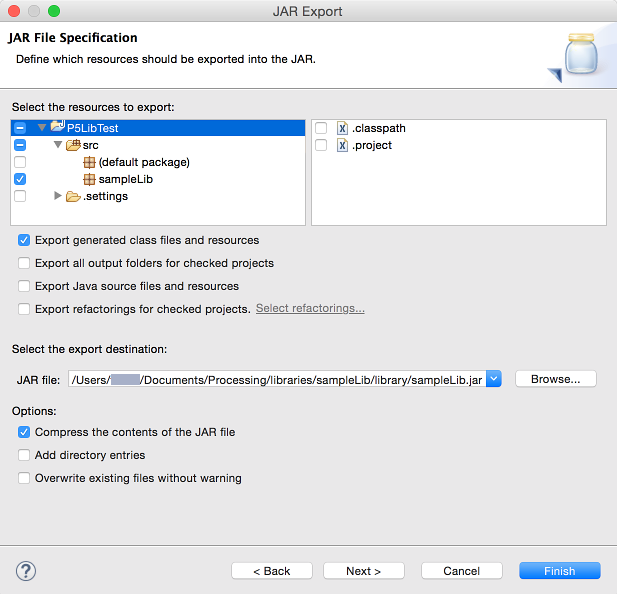Collapse the src folder tree node
The height and width of the screenshot is (594, 617).
(x=58, y=145)
